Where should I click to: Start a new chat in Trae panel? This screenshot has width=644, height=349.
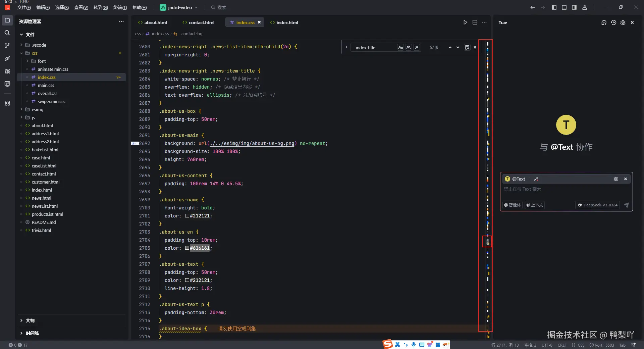coord(604,23)
